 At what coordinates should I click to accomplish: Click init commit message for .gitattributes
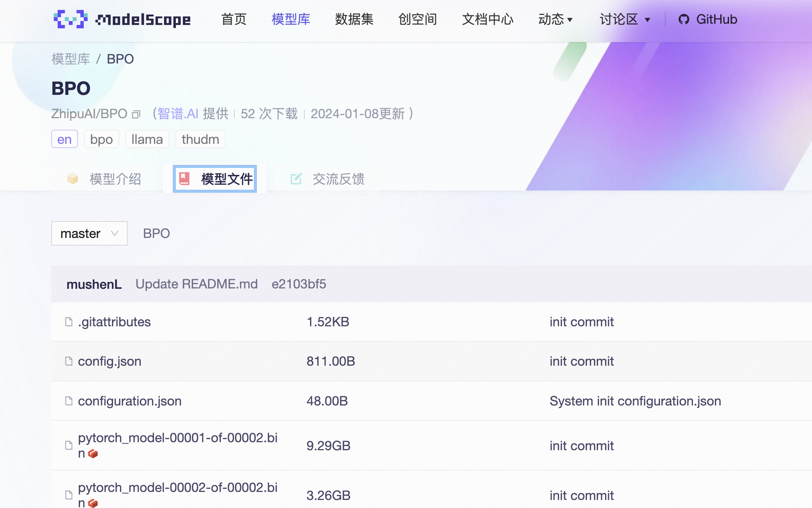pyautogui.click(x=582, y=322)
